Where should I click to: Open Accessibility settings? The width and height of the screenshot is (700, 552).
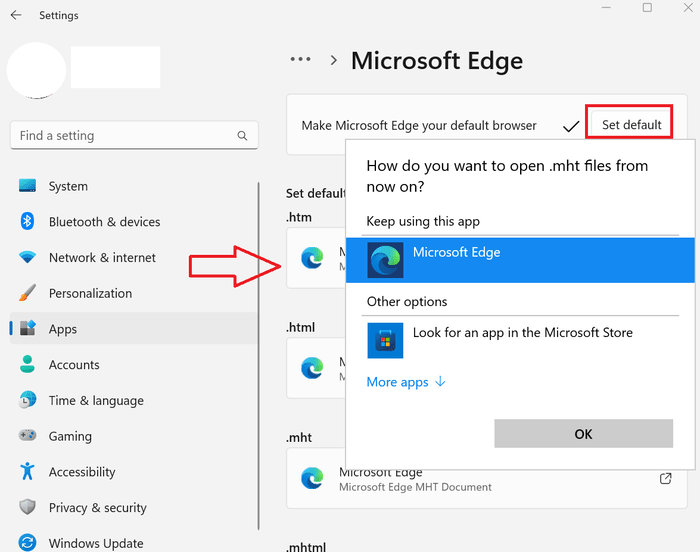[134, 472]
